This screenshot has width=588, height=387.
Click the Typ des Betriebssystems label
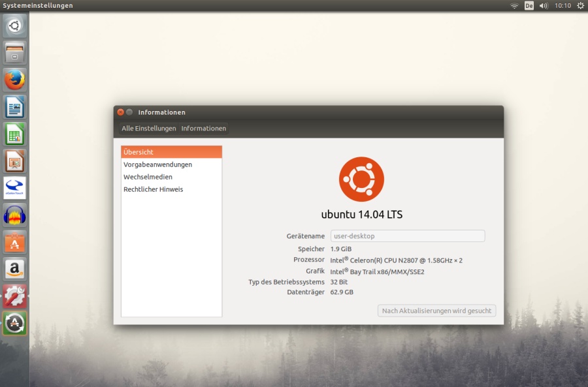[287, 282]
